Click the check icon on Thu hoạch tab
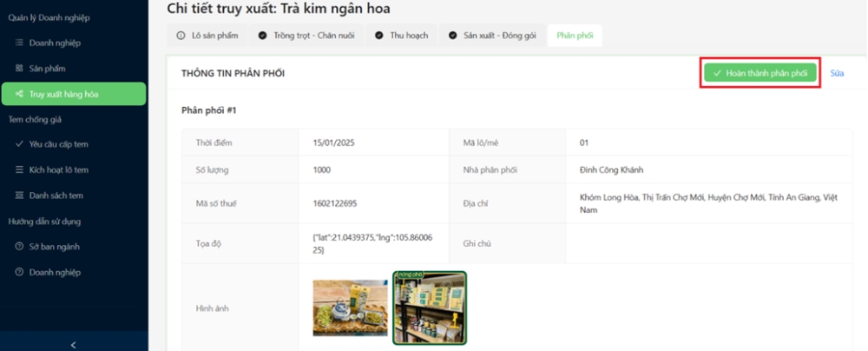868x351 pixels. point(379,36)
